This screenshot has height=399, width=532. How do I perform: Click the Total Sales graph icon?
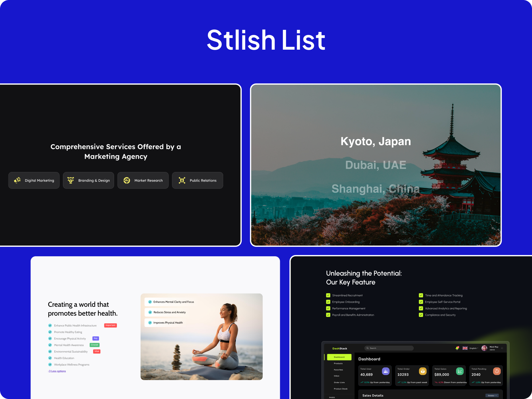click(460, 372)
